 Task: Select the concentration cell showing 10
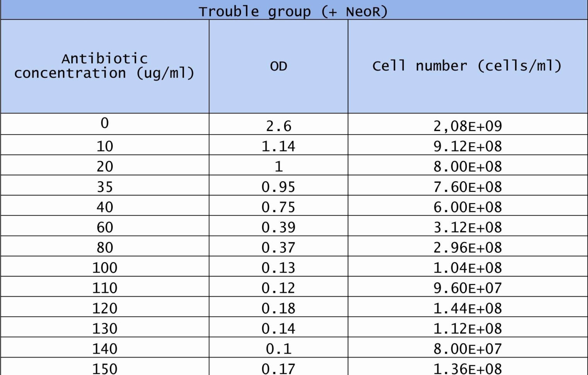tap(105, 146)
